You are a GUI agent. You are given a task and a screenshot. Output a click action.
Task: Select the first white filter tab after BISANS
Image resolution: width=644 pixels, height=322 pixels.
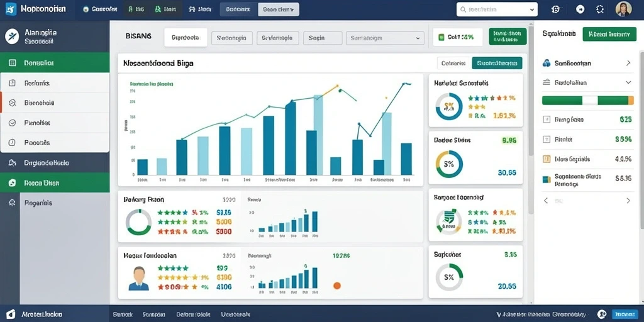pos(186,37)
